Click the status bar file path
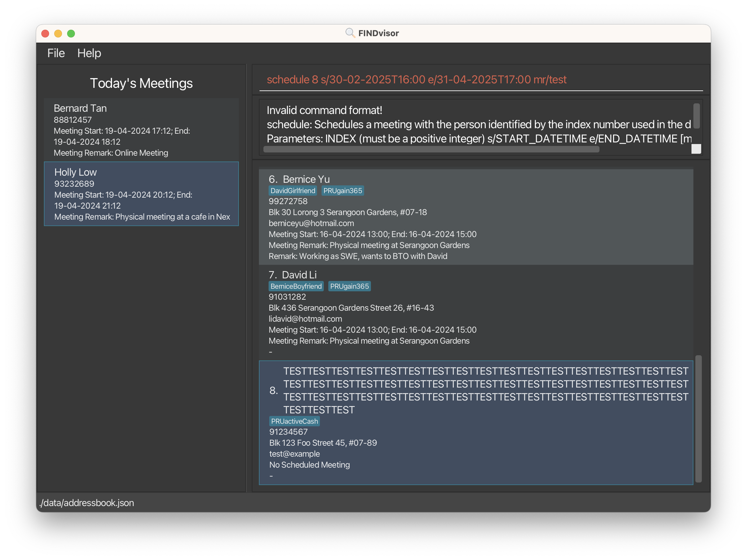The image size is (747, 560). [x=87, y=503]
